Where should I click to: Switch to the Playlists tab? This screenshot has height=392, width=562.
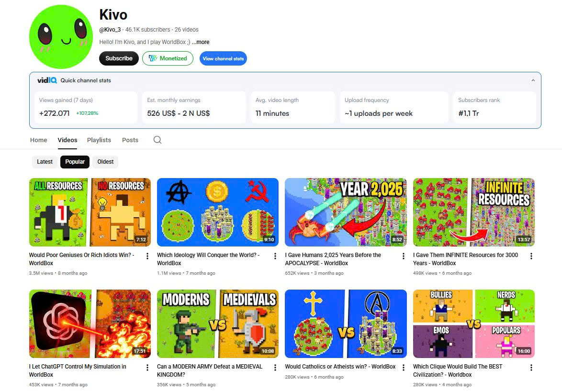(x=99, y=140)
